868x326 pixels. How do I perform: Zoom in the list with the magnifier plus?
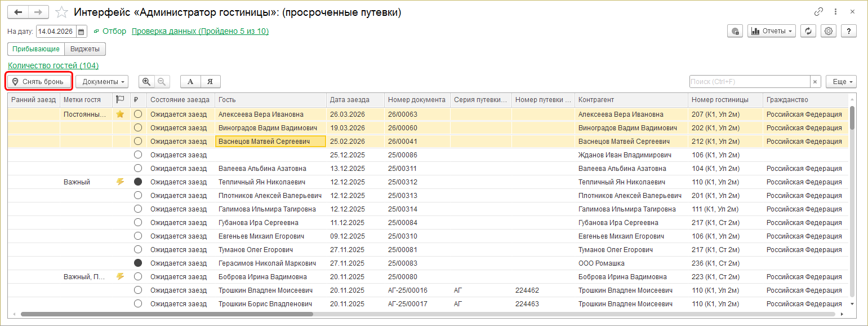(146, 82)
